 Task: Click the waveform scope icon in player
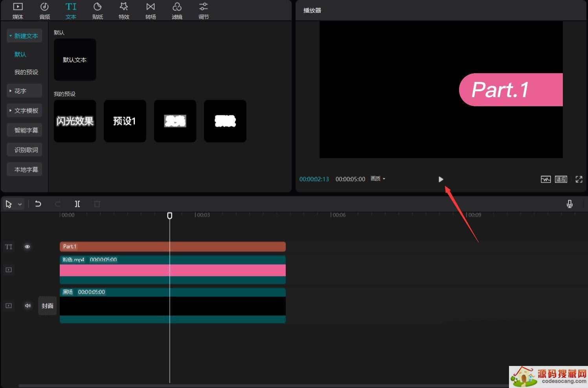tap(546, 179)
